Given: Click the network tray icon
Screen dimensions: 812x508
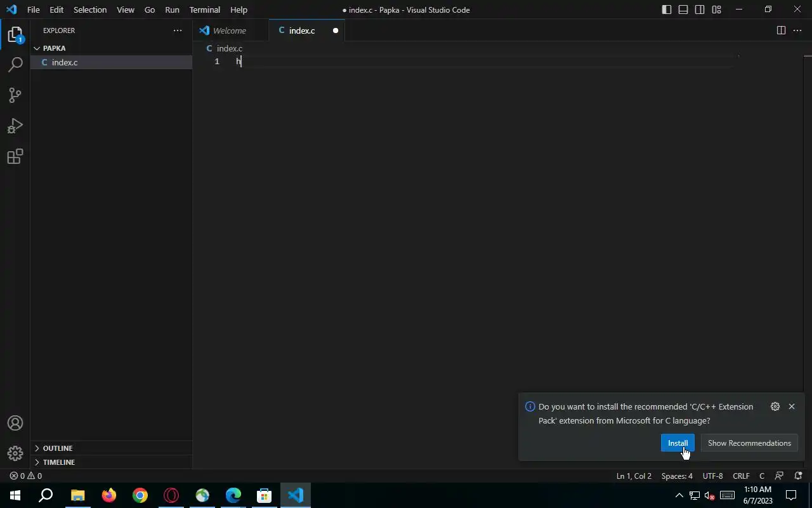Looking at the screenshot, I should [x=695, y=495].
